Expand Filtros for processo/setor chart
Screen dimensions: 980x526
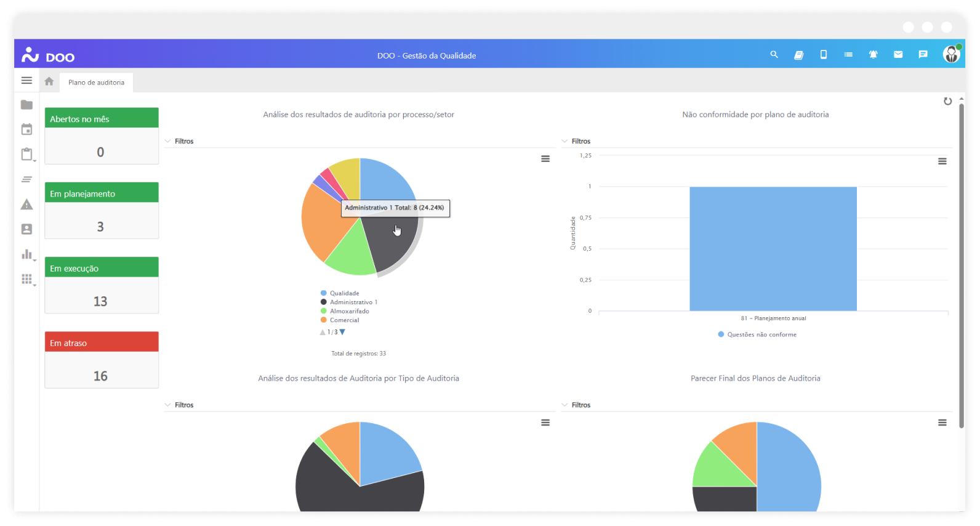click(x=179, y=141)
